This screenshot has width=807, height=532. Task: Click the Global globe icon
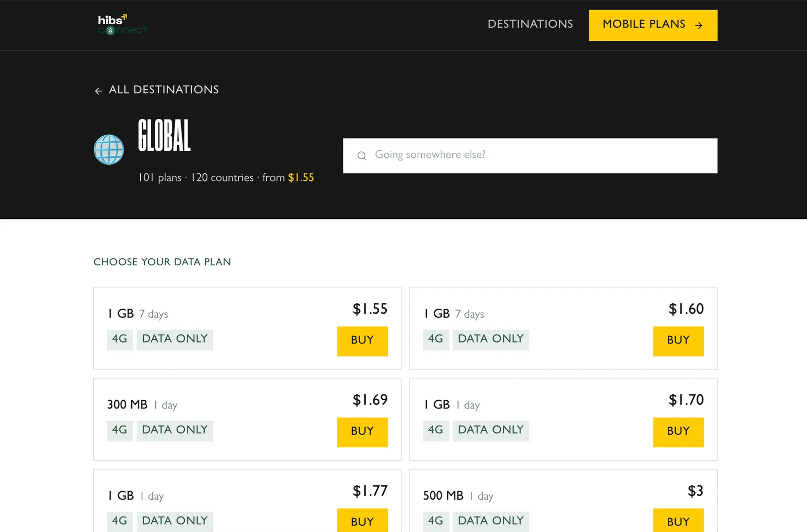click(109, 150)
